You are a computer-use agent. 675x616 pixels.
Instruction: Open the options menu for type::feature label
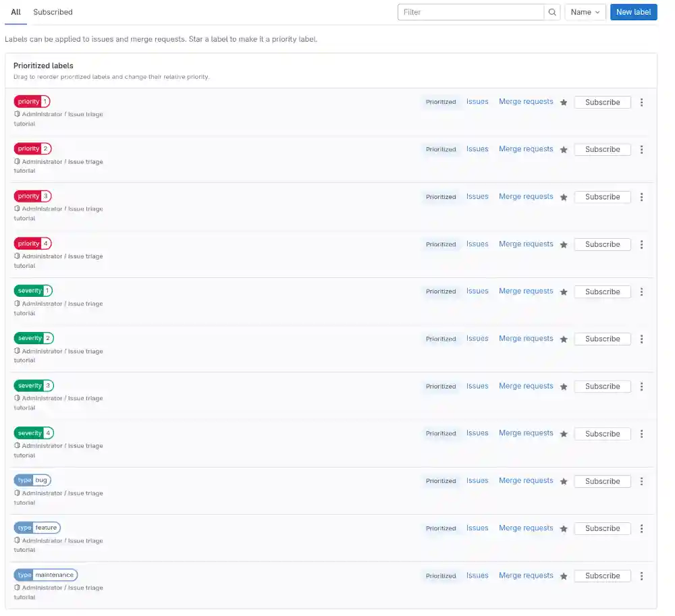(x=641, y=528)
